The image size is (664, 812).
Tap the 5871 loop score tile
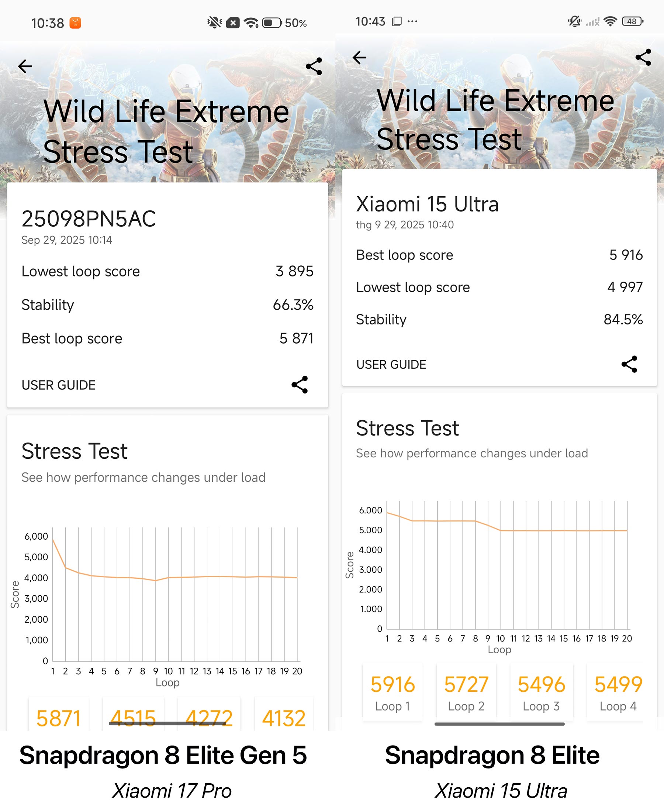click(x=59, y=716)
